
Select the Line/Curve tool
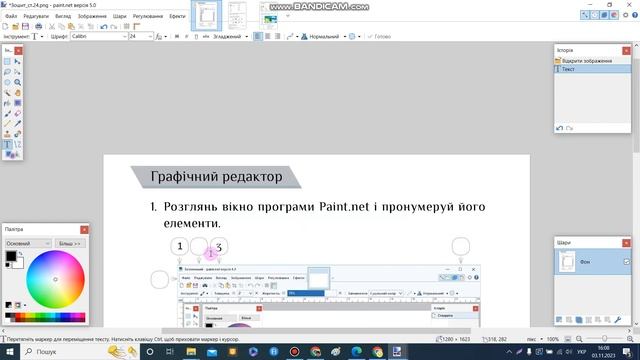pos(18,144)
